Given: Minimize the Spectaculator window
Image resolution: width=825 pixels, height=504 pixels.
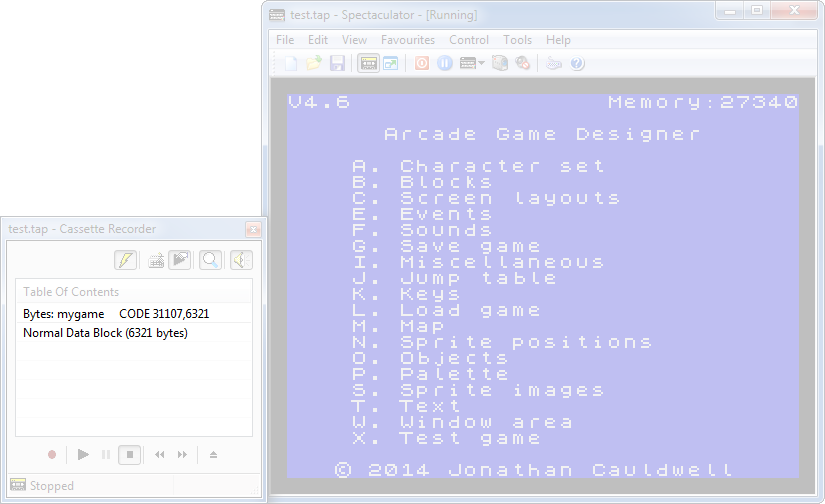Looking at the screenshot, I should [730, 11].
